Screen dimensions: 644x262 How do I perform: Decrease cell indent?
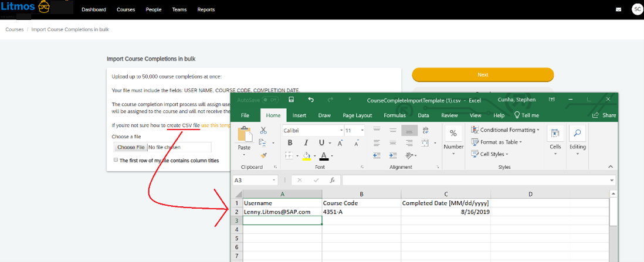(x=376, y=156)
